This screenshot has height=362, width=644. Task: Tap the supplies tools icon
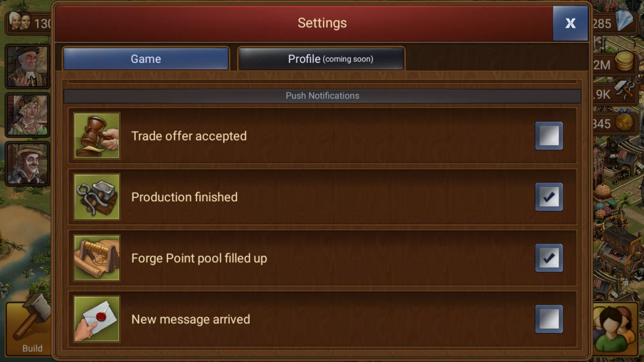tap(624, 90)
